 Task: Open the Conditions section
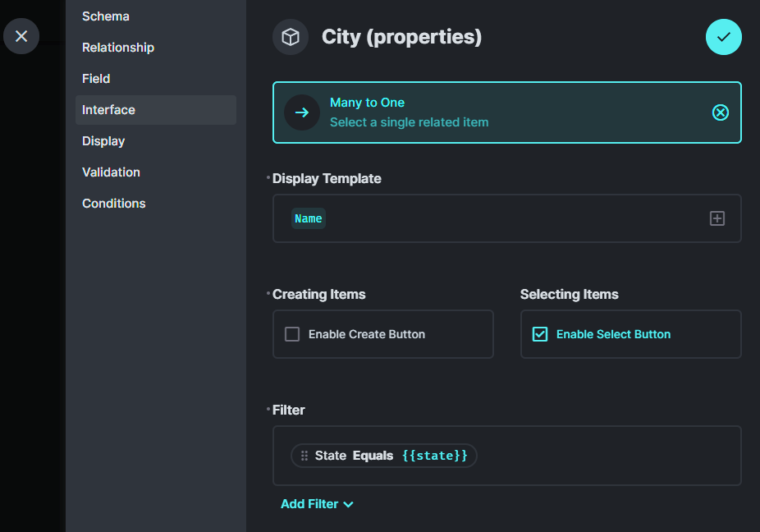point(156,204)
